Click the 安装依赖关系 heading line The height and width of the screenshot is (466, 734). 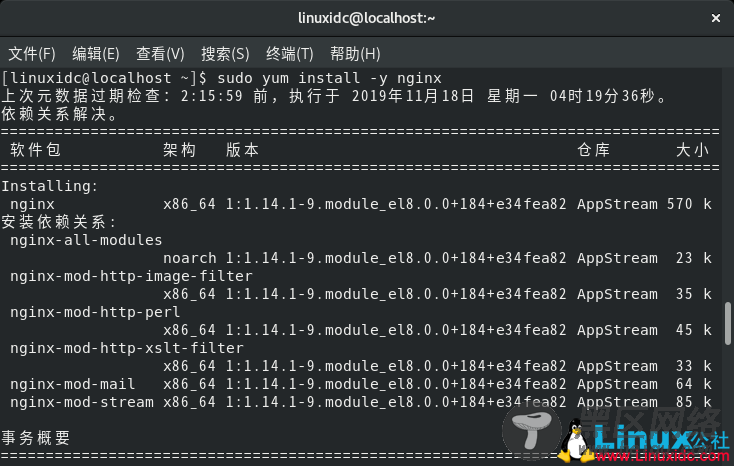click(58, 222)
